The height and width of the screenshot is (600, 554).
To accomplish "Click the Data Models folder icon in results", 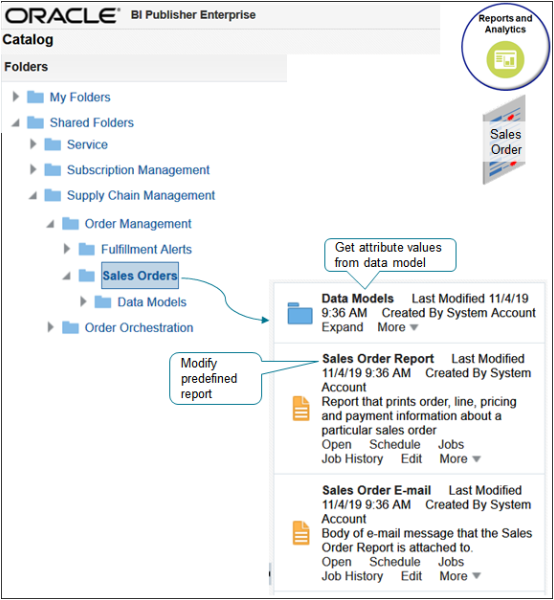I will (x=300, y=313).
